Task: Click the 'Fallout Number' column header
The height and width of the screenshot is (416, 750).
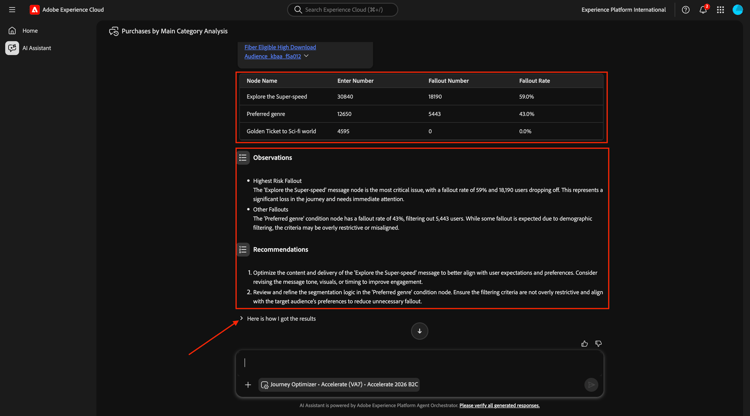Action: [x=448, y=81]
